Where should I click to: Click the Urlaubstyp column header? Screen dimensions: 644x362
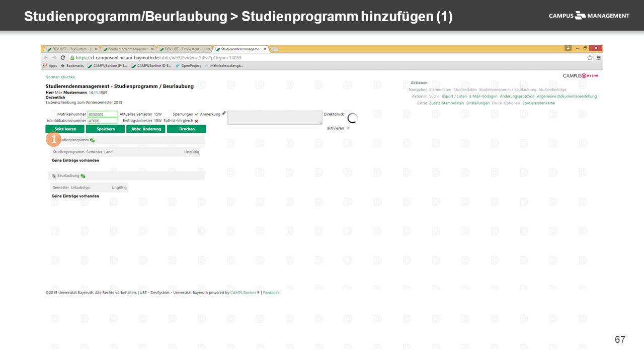[79, 188]
